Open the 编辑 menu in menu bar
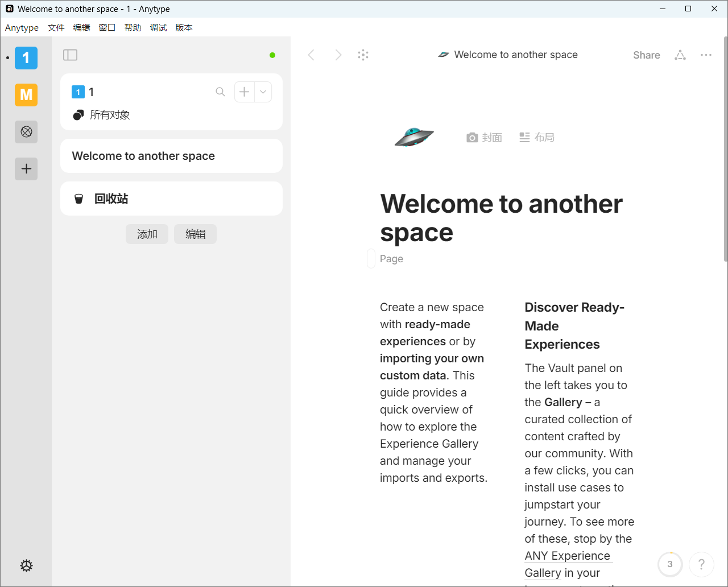The height and width of the screenshot is (587, 728). click(x=82, y=27)
